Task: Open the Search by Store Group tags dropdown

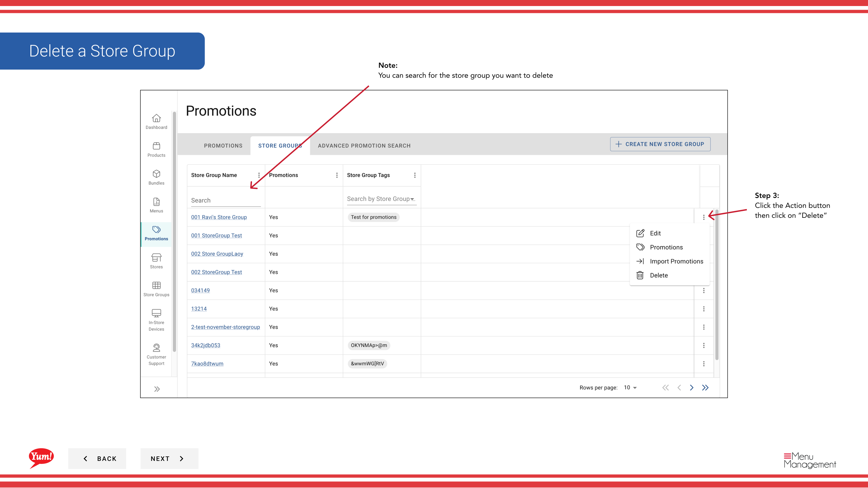Action: coord(382,199)
